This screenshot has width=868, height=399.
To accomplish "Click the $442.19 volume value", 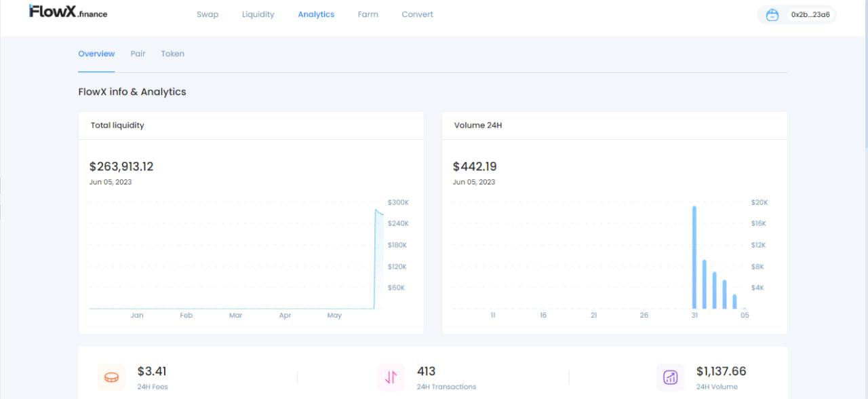I will (x=475, y=166).
